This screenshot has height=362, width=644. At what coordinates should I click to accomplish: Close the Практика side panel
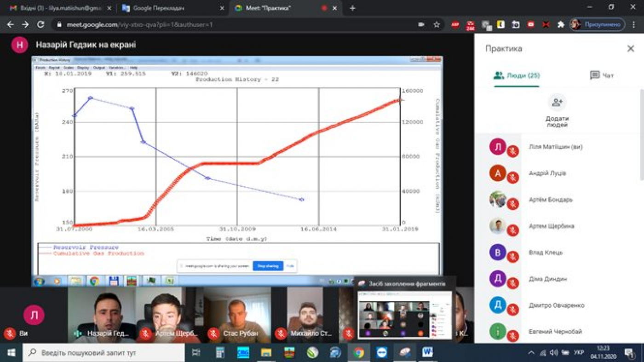(631, 49)
